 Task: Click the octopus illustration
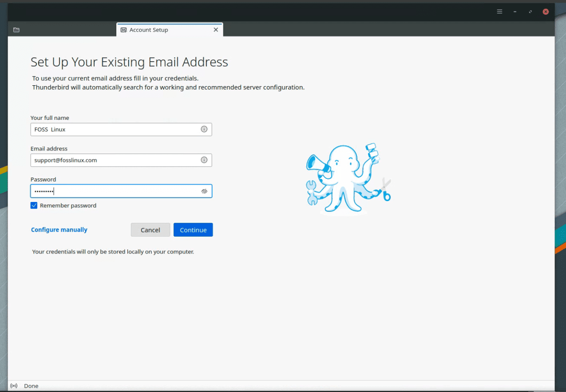[x=348, y=179]
